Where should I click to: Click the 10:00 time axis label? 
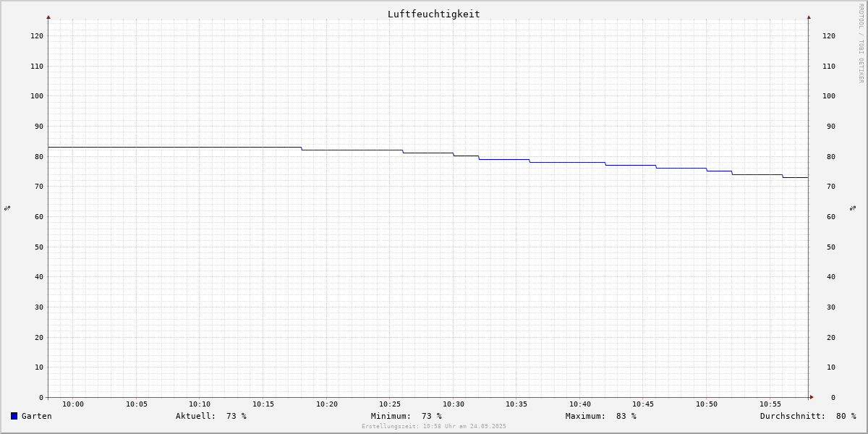pyautogui.click(x=73, y=404)
